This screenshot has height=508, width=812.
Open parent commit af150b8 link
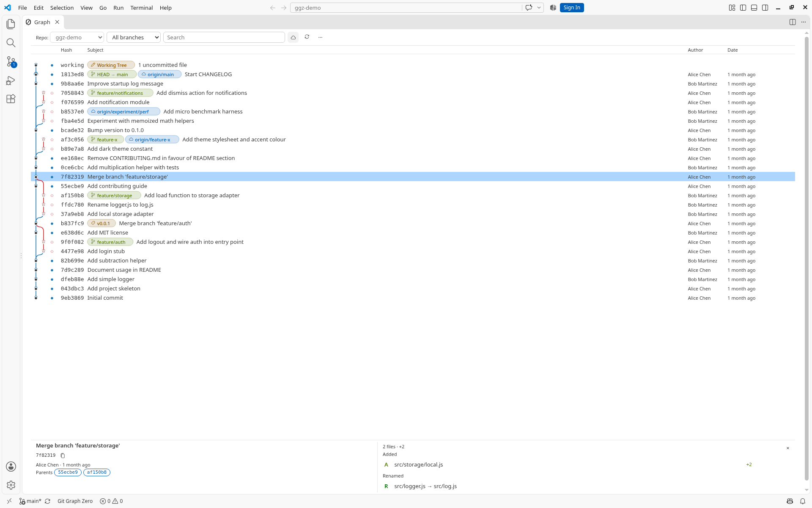click(97, 472)
